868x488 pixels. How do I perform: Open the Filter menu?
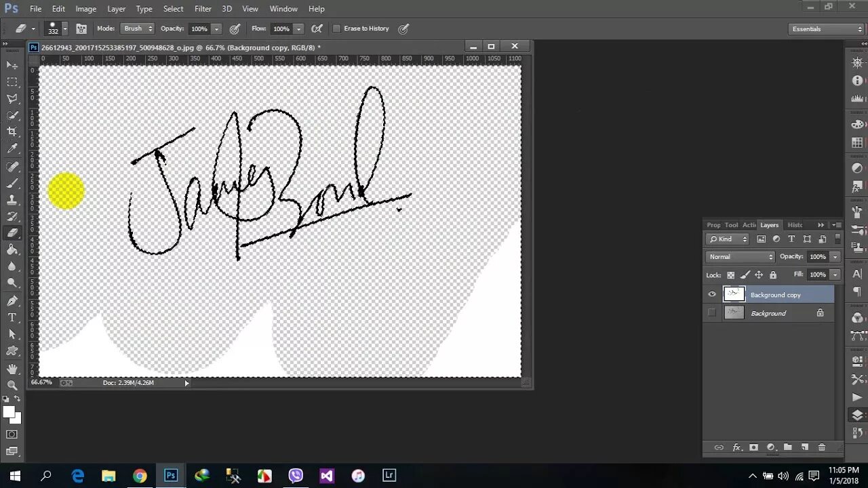tap(203, 9)
